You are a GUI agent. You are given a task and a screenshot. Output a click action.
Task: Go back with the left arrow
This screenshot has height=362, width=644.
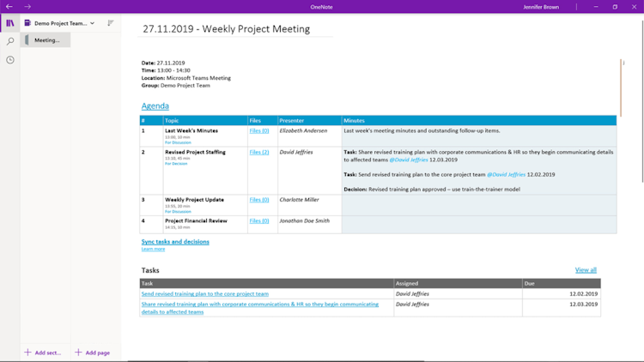pyautogui.click(x=9, y=7)
